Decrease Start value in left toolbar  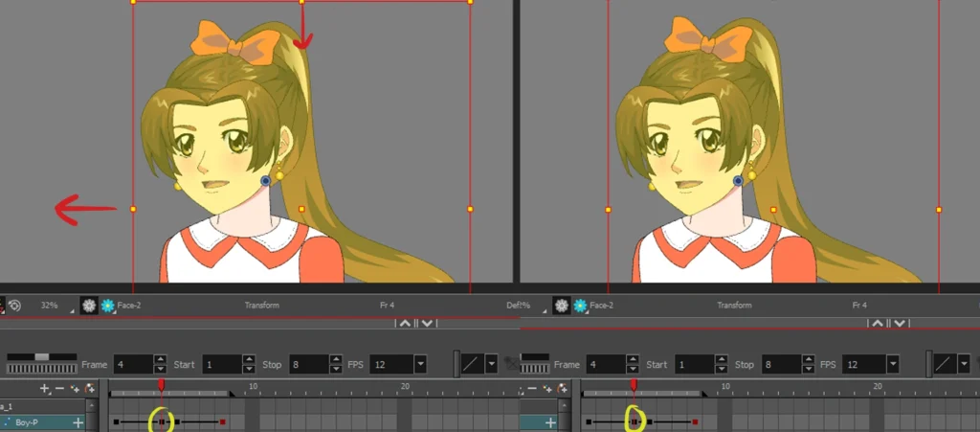coord(250,369)
